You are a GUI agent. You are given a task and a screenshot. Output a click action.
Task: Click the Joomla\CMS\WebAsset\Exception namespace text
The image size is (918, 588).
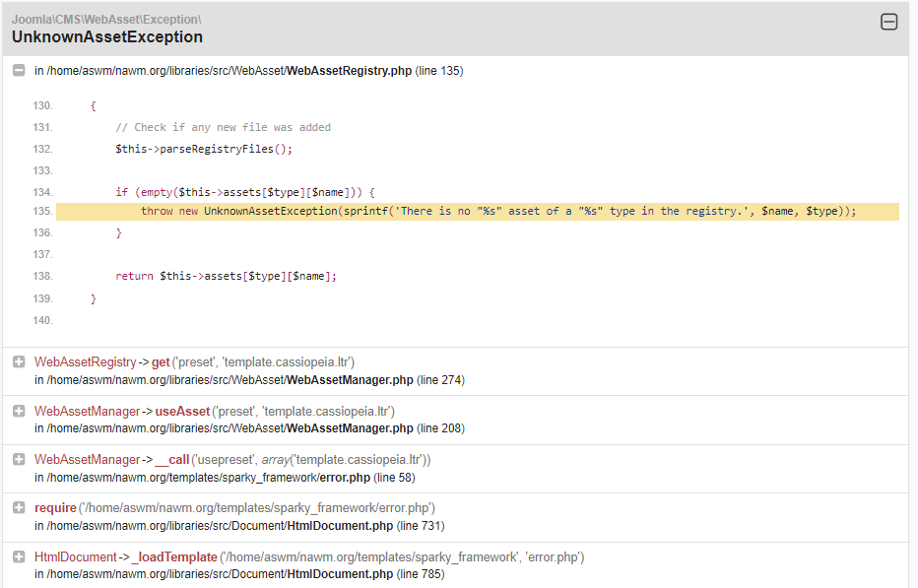[x=106, y=20]
